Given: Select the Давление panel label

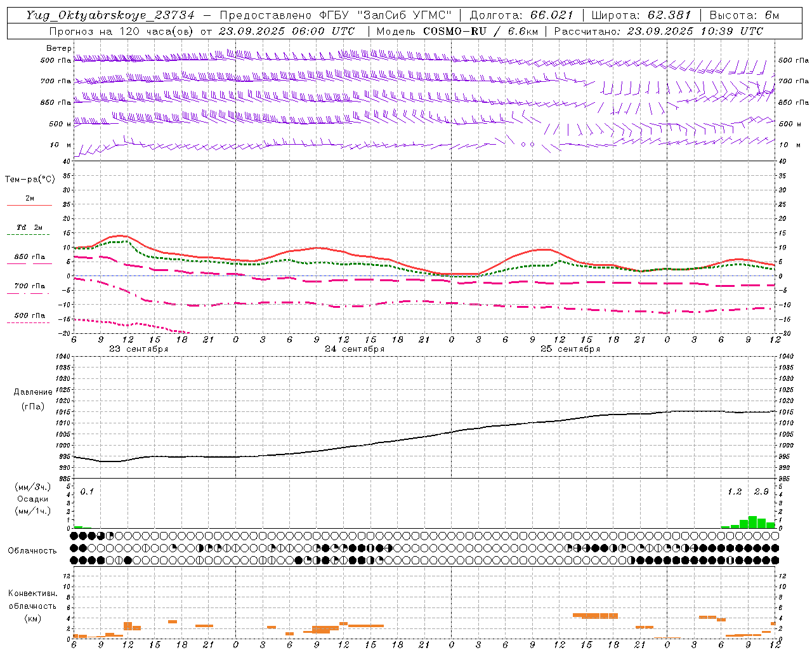Looking at the screenshot, I should pyautogui.click(x=33, y=392).
